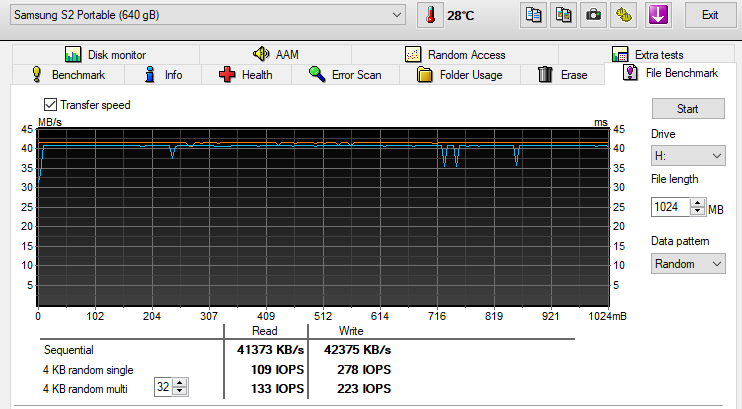
Task: Increase the File length value
Action: 698,203
